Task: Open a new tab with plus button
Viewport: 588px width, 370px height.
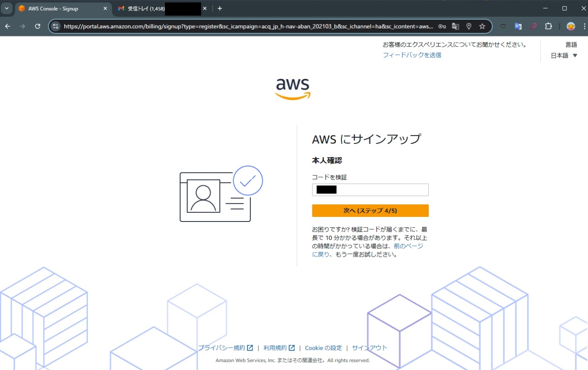Action: (220, 8)
